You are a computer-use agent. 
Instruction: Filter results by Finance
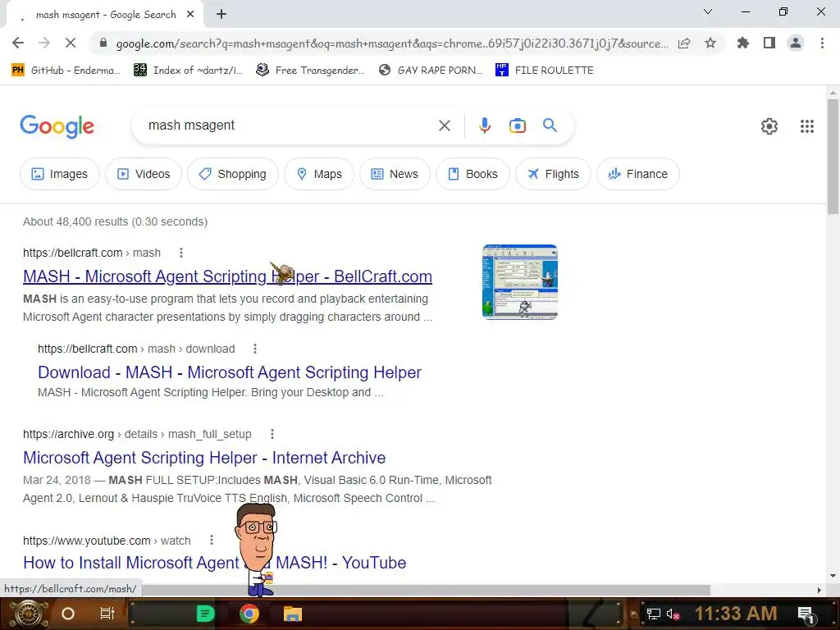point(638,174)
